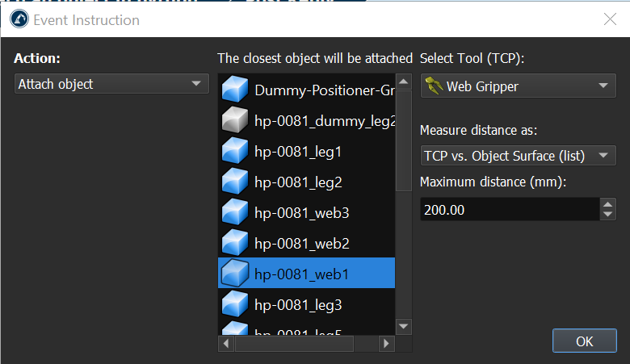Screen dimensions: 630x364
Task: Select hp-0081_leg3 in the list
Action: [307, 304]
